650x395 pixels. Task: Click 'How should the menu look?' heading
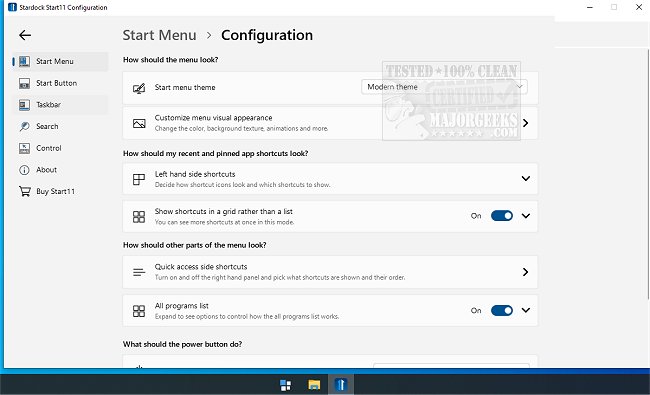pyautogui.click(x=170, y=60)
